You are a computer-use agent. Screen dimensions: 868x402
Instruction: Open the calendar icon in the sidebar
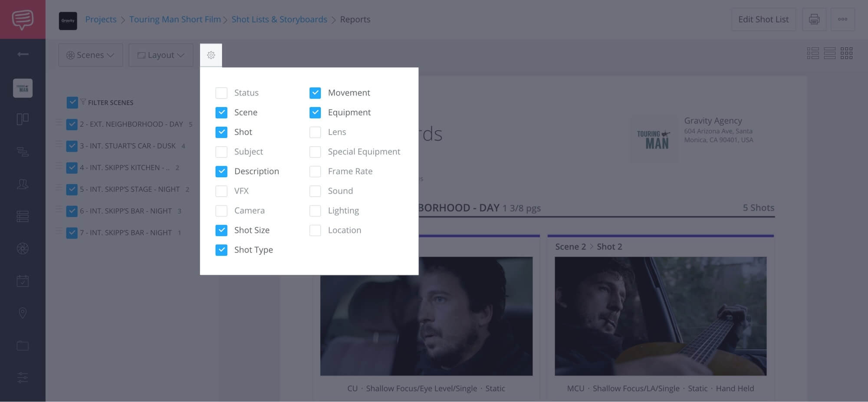(22, 281)
